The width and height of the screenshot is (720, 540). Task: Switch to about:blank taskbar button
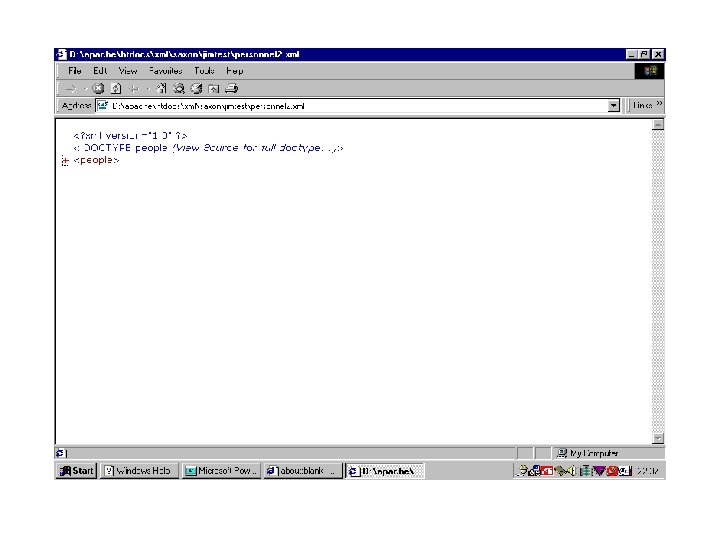[x=303, y=471]
